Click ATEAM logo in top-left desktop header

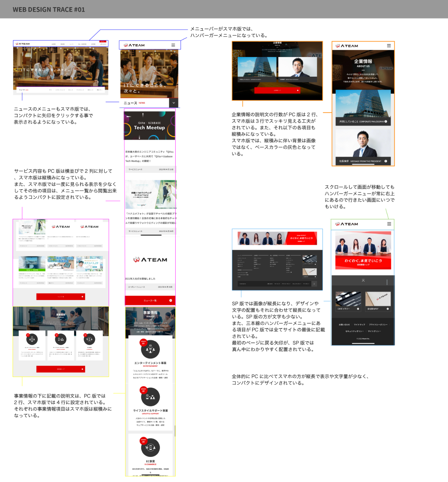[x=23, y=44]
